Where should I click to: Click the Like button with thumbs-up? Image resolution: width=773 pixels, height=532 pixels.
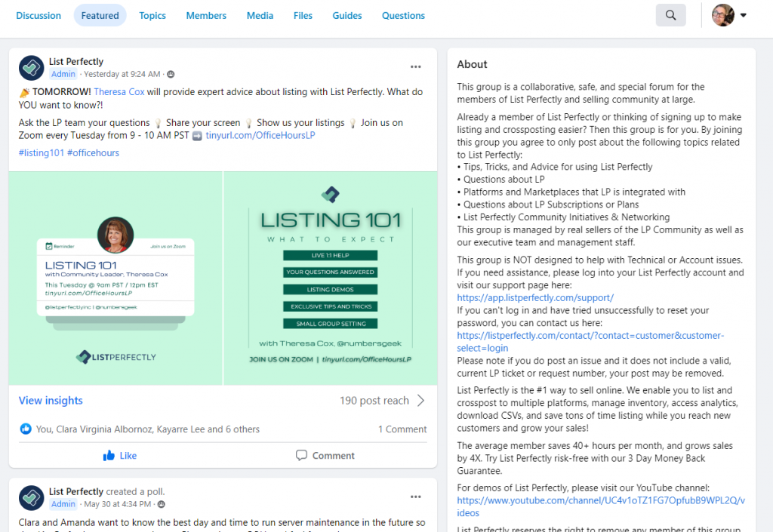coord(120,456)
